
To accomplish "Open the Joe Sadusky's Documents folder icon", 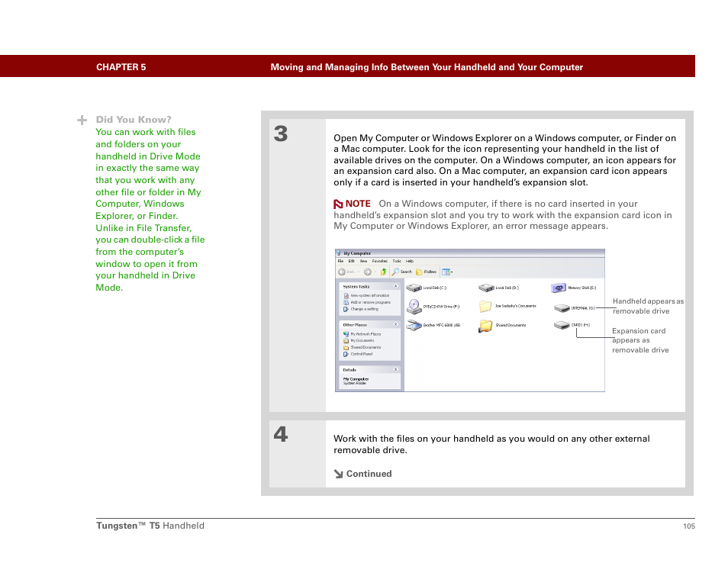I will (x=485, y=307).
